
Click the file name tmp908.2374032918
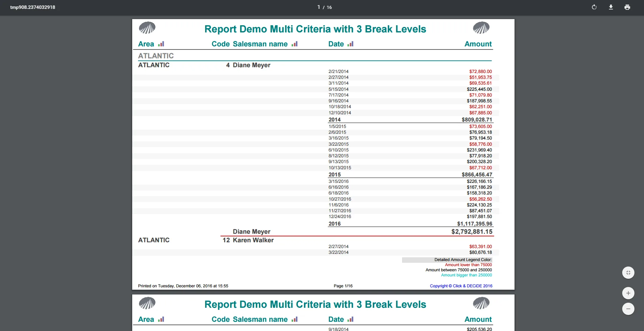click(x=33, y=7)
